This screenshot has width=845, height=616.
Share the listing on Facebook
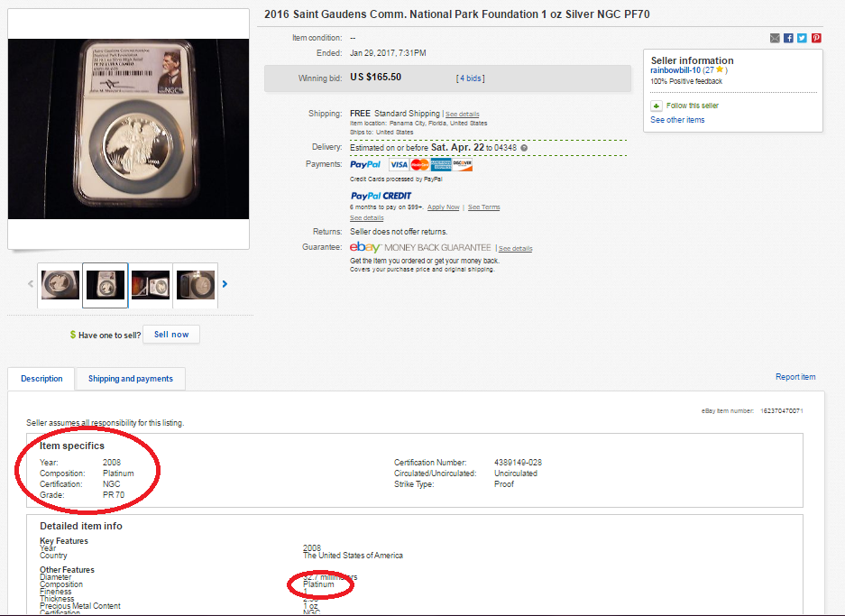(788, 38)
